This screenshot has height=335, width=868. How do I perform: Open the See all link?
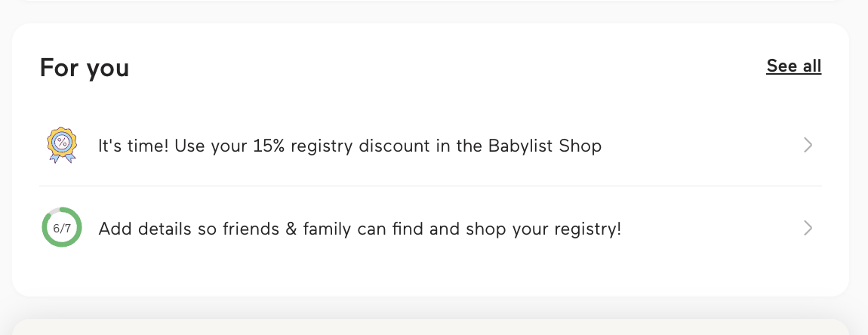793,66
